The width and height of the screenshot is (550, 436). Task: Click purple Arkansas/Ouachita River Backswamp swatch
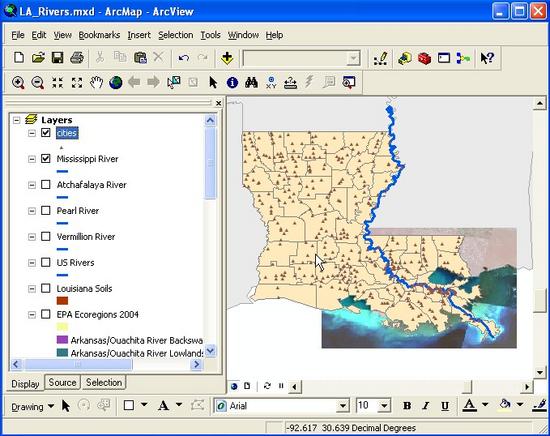point(62,340)
